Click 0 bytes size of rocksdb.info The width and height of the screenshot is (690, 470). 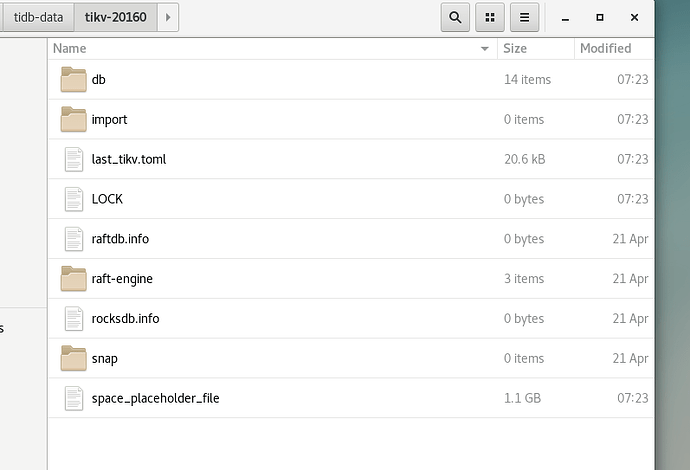pyautogui.click(x=524, y=319)
